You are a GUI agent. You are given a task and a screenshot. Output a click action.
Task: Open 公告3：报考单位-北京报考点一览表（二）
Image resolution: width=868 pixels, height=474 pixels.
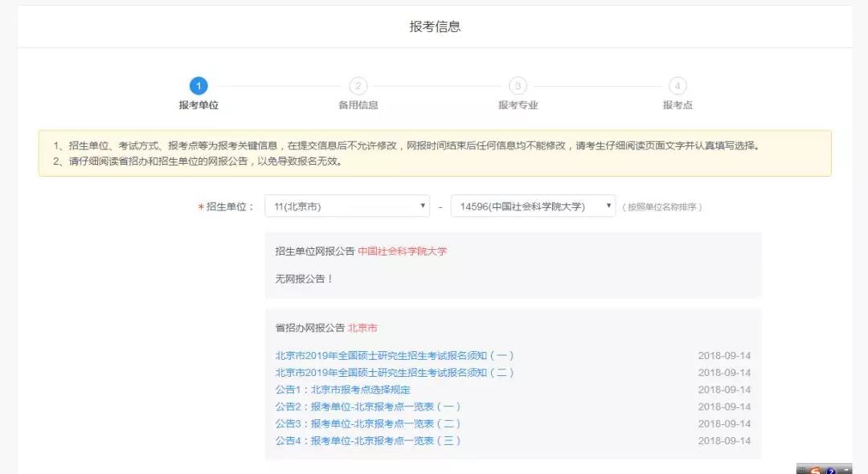click(x=368, y=423)
